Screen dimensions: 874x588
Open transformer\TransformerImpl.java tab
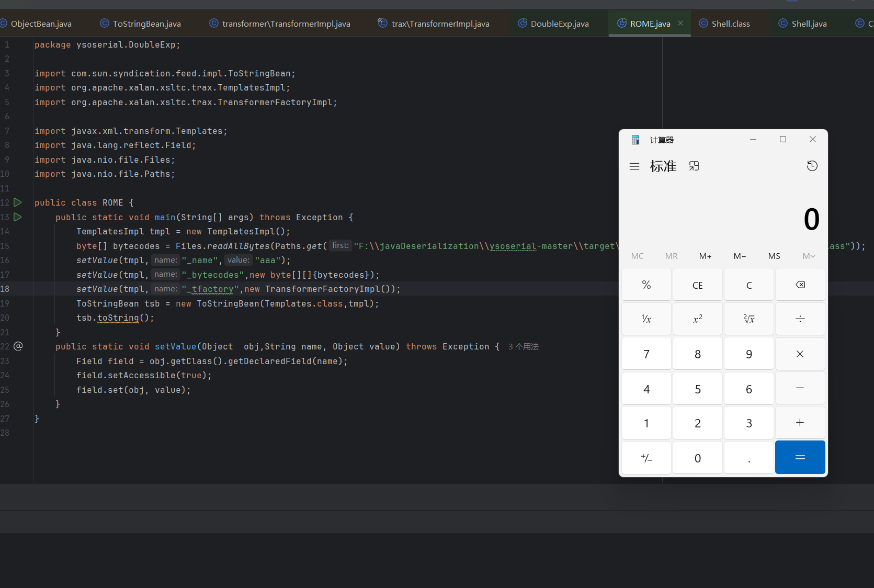[x=280, y=24]
